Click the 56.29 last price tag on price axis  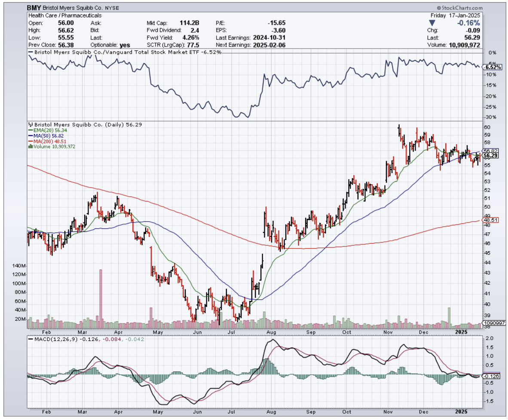click(x=490, y=155)
